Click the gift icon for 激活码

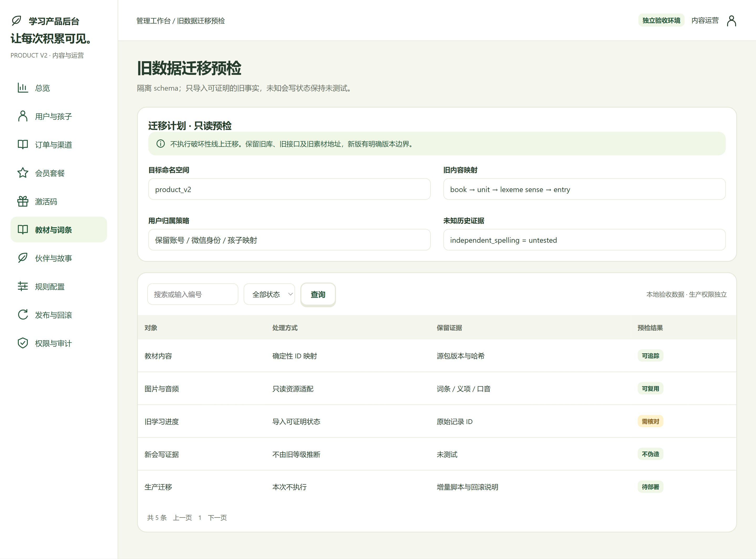tap(23, 201)
